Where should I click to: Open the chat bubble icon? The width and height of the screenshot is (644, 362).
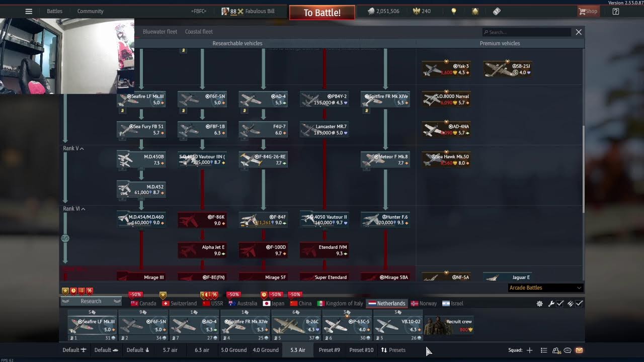point(568,350)
